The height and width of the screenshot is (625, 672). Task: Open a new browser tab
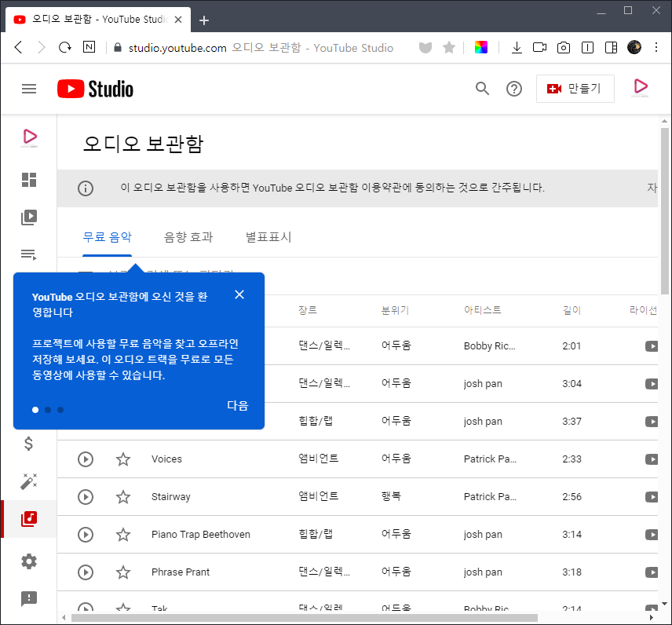click(x=204, y=20)
